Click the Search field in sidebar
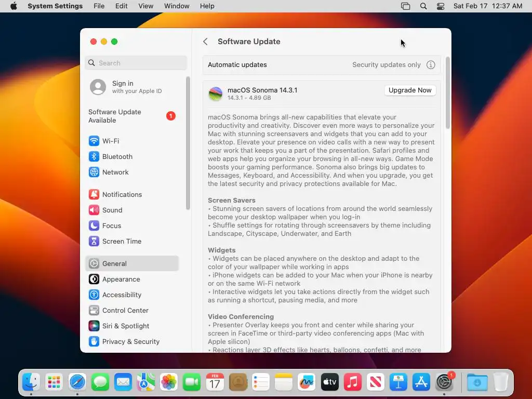This screenshot has height=399, width=532. [136, 63]
